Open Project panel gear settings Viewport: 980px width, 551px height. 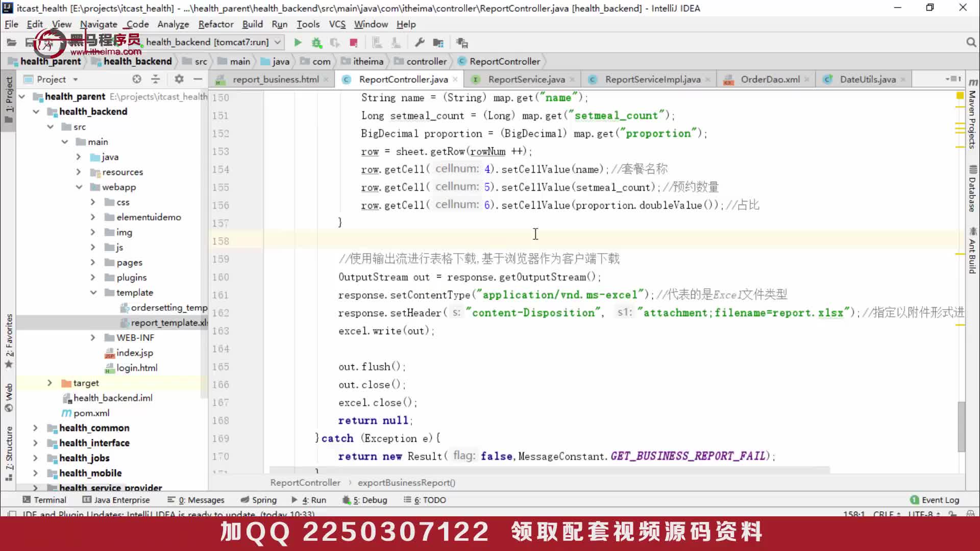(x=179, y=79)
